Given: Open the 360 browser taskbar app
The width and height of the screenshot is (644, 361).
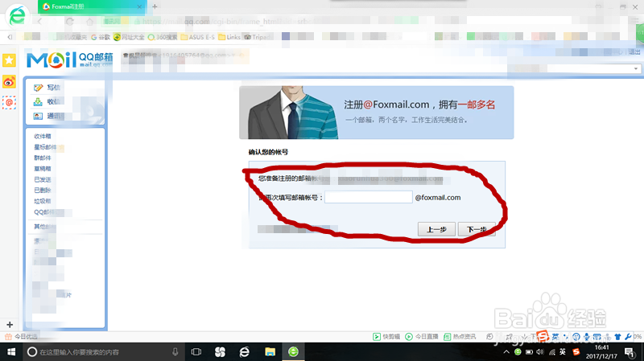Looking at the screenshot, I should tap(293, 352).
